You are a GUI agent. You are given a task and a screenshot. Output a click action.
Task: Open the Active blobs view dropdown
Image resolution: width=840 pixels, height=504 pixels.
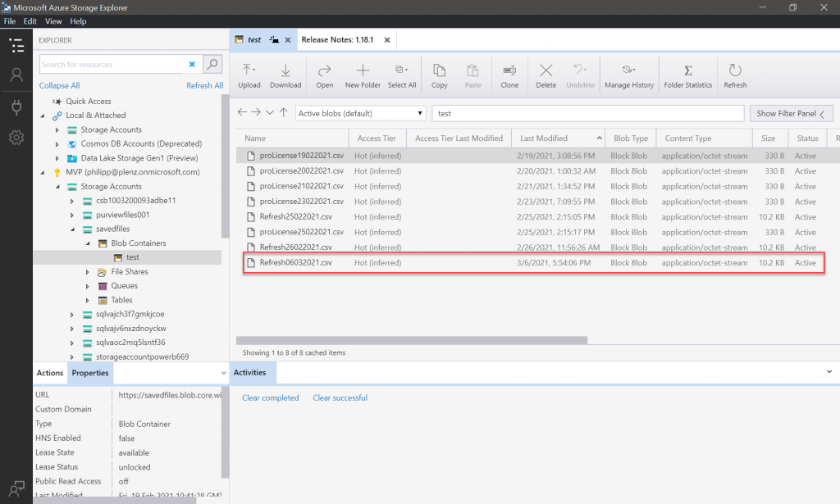(360, 113)
